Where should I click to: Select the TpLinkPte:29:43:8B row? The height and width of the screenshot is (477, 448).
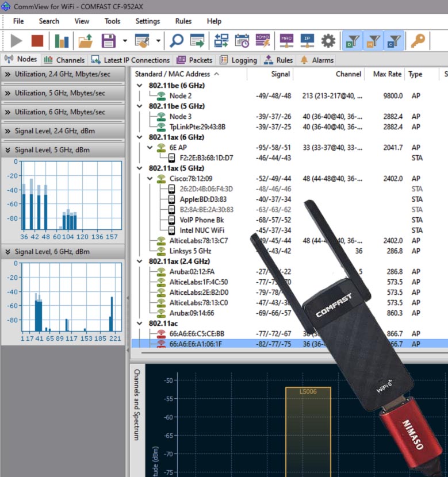click(x=289, y=127)
